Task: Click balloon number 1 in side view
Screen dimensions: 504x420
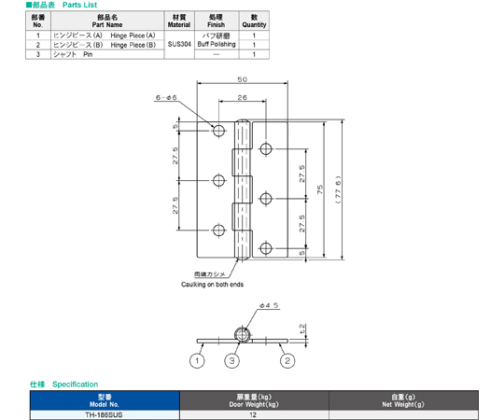Action: pos(197,360)
